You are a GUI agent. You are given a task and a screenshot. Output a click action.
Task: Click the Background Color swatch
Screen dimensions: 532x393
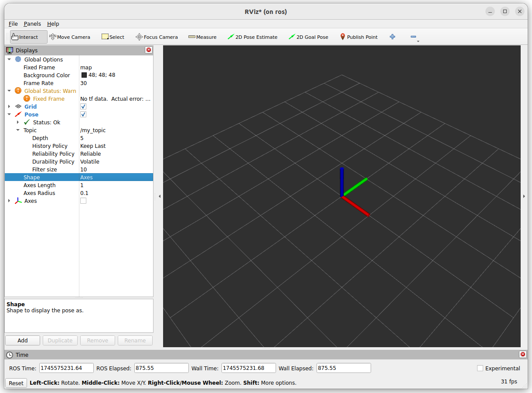(x=84, y=75)
